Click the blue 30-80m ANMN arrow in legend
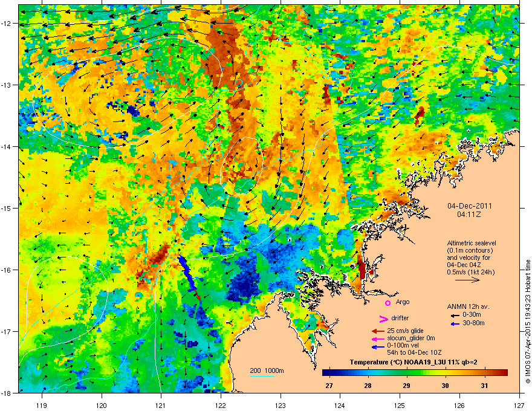 [x=455, y=323]
